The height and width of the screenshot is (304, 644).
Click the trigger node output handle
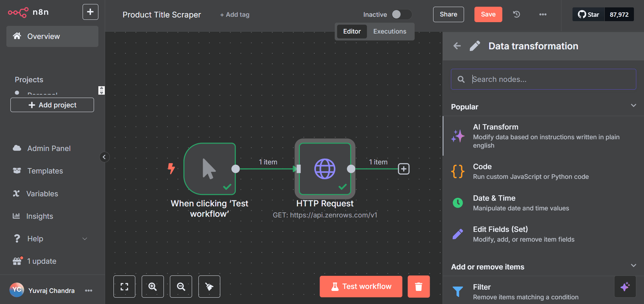(236, 169)
